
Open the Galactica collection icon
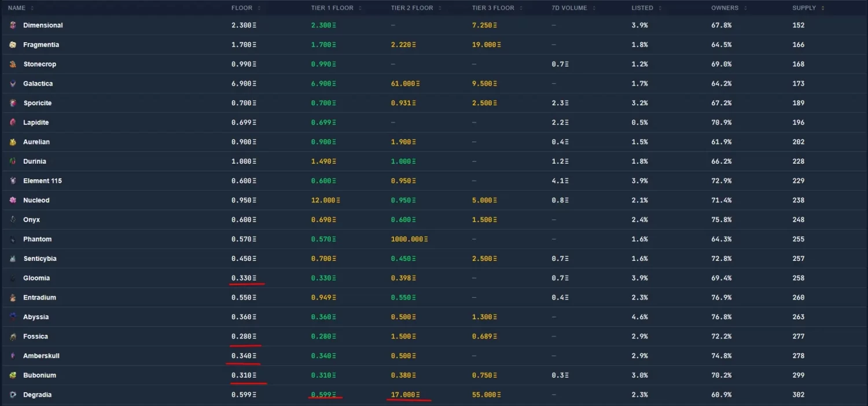[13, 84]
